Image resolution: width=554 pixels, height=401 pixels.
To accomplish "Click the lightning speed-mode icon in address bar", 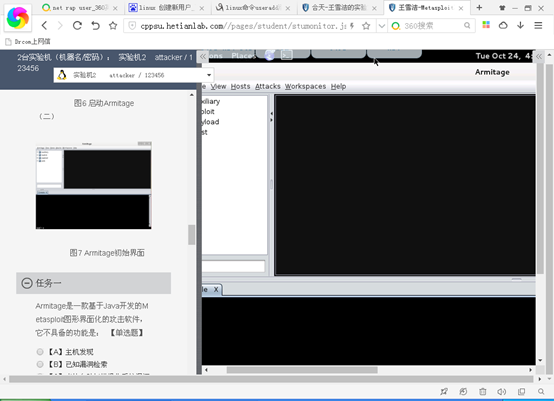I will click(x=352, y=25).
